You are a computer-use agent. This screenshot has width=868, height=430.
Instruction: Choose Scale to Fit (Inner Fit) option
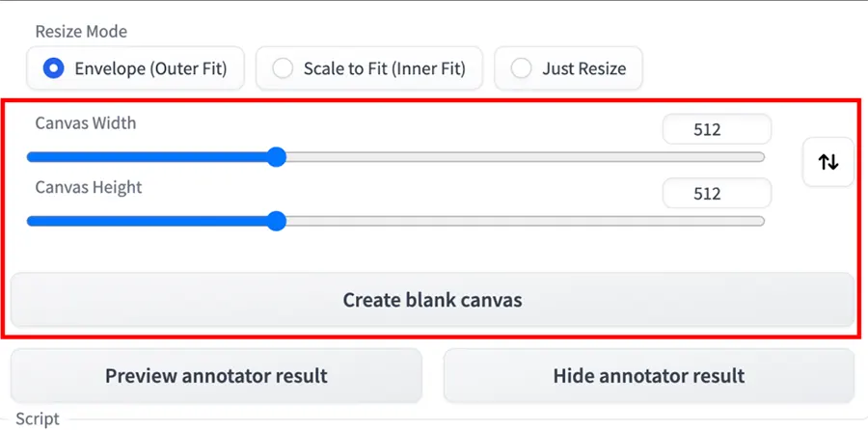coord(367,68)
